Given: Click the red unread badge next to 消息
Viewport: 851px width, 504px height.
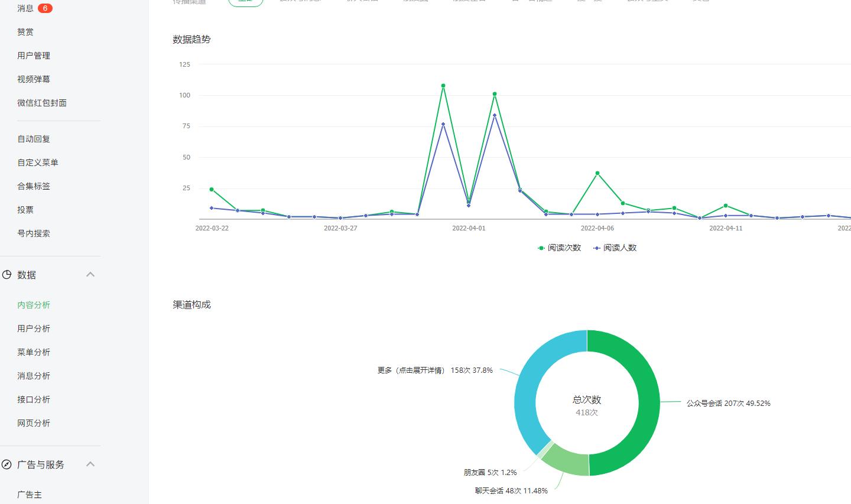Looking at the screenshot, I should tap(45, 8).
